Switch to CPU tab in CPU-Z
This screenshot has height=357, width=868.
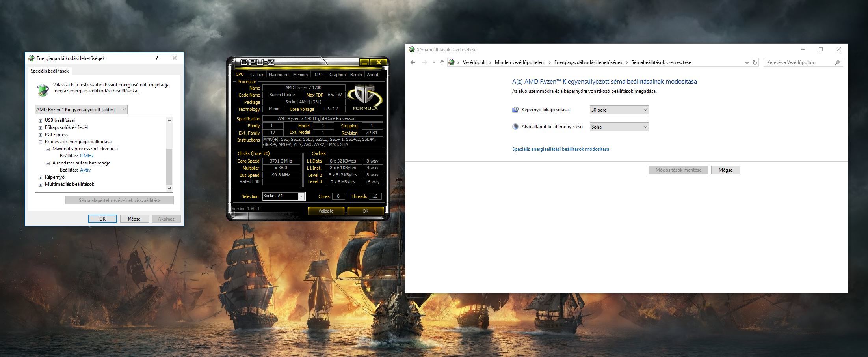[x=240, y=74]
